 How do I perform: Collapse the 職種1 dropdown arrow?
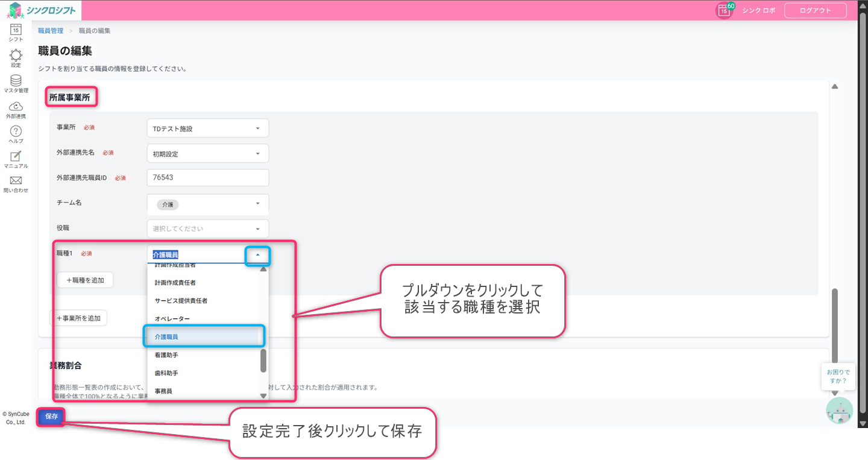[258, 255]
